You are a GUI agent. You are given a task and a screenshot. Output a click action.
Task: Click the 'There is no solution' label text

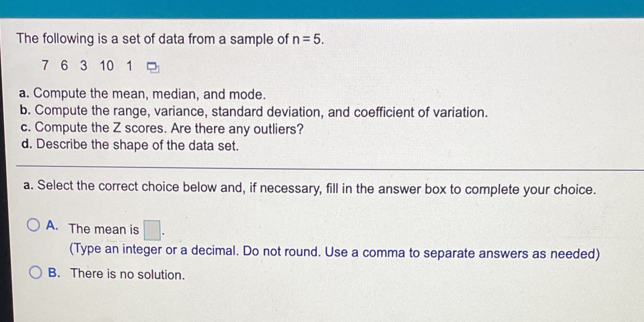(x=127, y=274)
